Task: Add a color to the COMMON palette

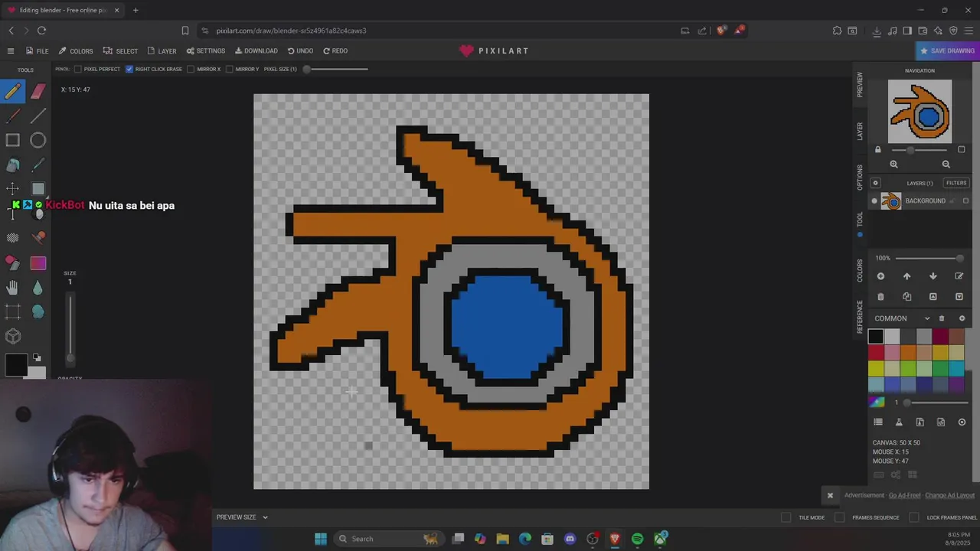Action: click(x=962, y=318)
